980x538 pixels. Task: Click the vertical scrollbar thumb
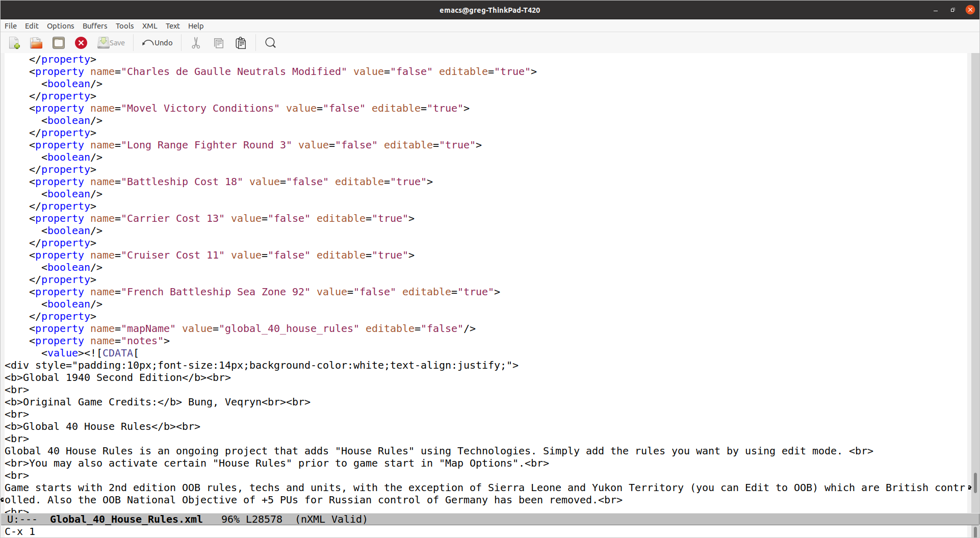(x=975, y=482)
